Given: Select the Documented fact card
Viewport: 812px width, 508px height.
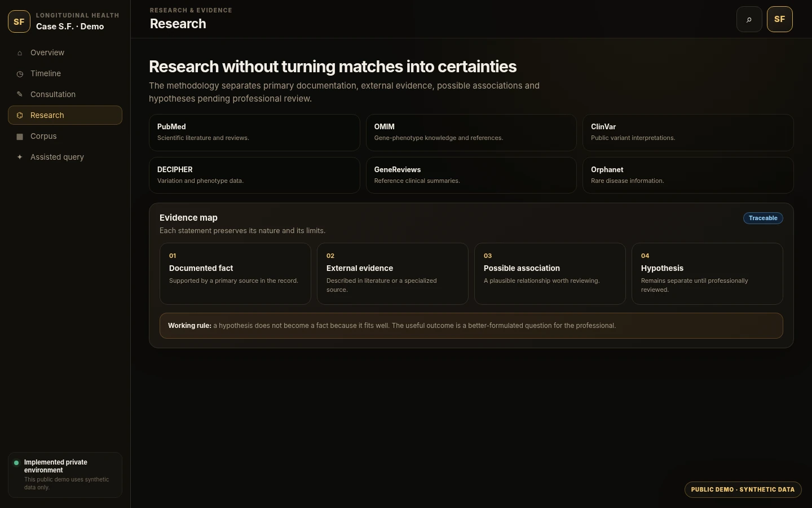Looking at the screenshot, I should 235,274.
